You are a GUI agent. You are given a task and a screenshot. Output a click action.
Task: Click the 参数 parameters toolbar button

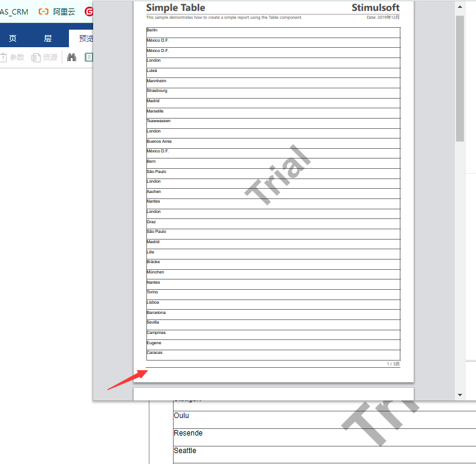tap(12, 57)
